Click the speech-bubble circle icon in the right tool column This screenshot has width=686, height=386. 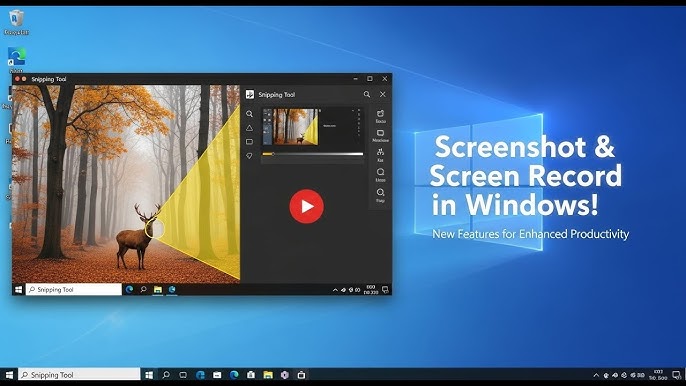(x=381, y=172)
